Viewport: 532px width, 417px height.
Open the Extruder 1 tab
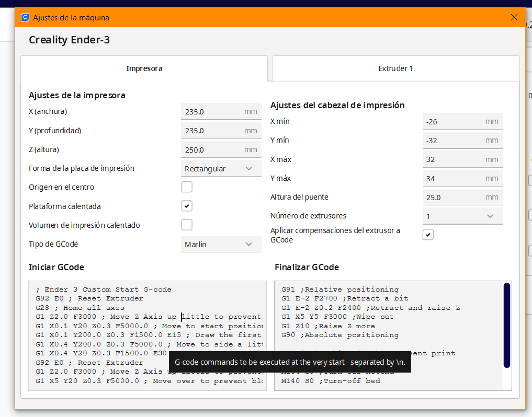click(x=395, y=68)
